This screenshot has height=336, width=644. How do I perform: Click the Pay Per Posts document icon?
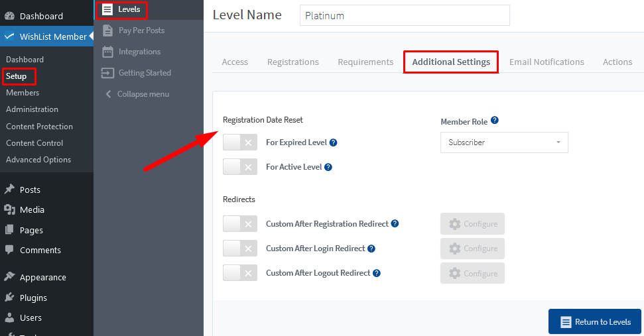(107, 30)
